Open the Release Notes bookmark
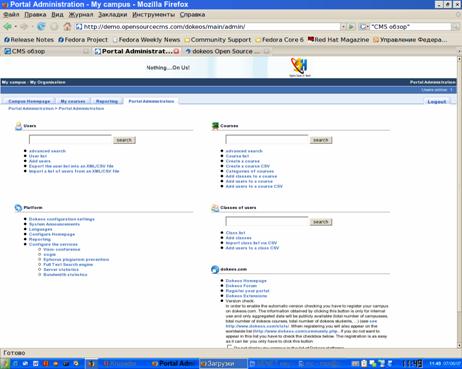The height and width of the screenshot is (369, 462). click(x=29, y=40)
